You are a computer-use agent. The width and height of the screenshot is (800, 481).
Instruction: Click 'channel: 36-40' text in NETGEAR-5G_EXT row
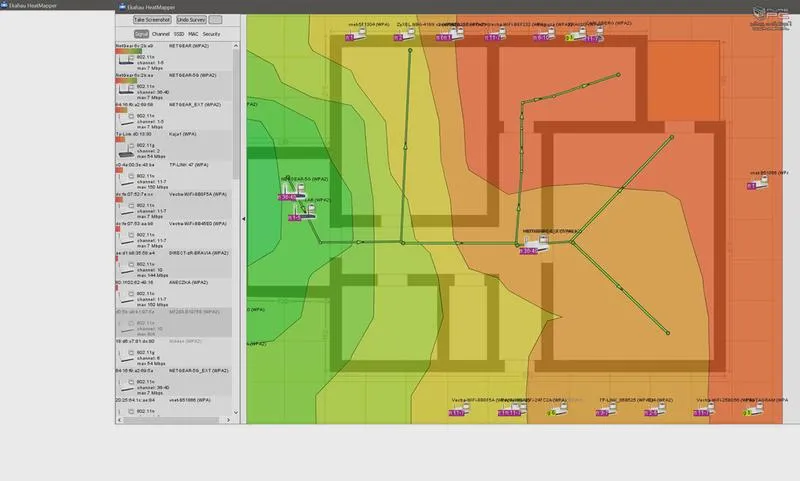coord(153,387)
